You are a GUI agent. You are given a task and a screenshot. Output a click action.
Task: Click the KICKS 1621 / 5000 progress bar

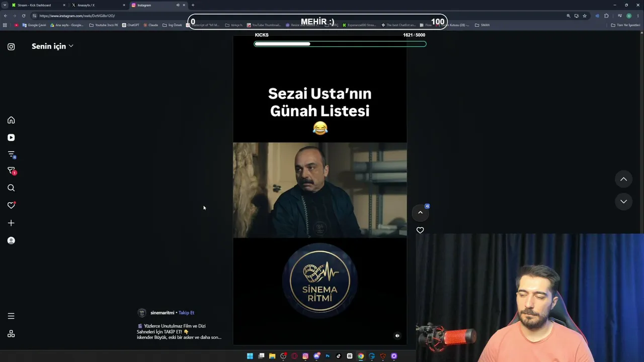click(x=340, y=44)
